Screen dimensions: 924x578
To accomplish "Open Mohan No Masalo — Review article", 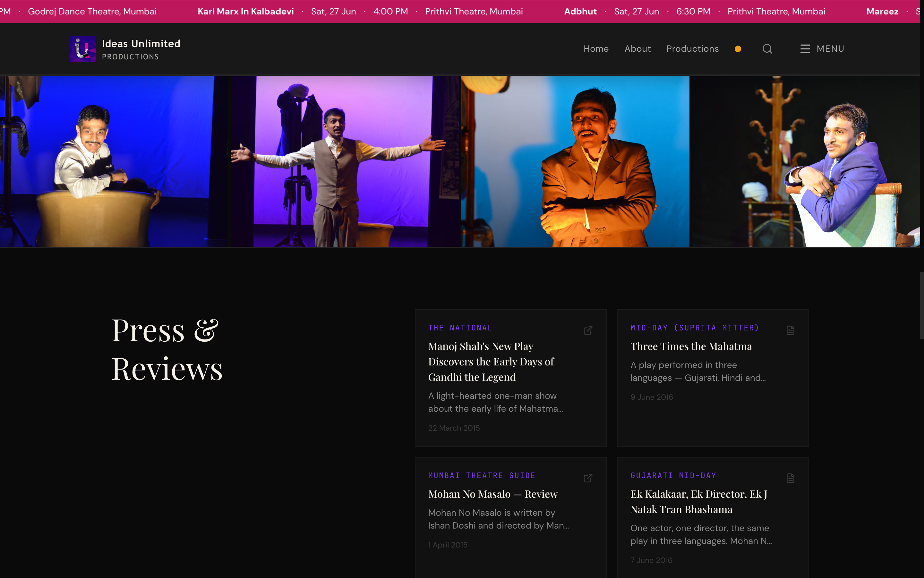I will (x=493, y=494).
